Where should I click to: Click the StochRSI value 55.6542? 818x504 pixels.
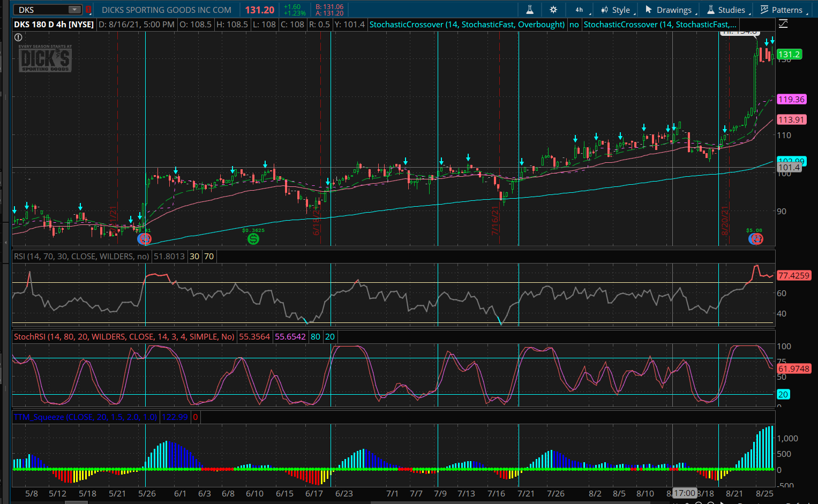pyautogui.click(x=290, y=337)
